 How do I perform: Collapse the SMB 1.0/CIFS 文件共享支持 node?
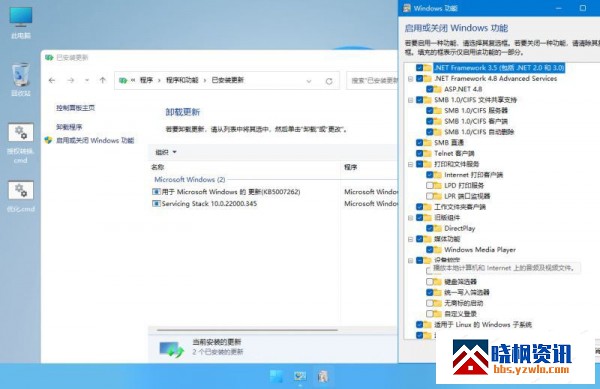(x=410, y=100)
